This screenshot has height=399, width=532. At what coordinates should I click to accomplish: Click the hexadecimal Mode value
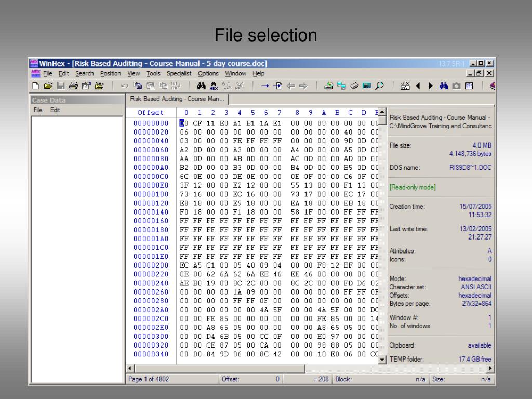click(x=475, y=279)
